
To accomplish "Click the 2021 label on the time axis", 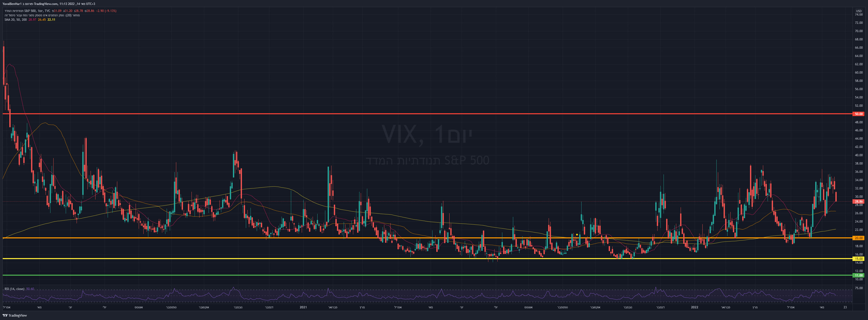I will [303, 307].
